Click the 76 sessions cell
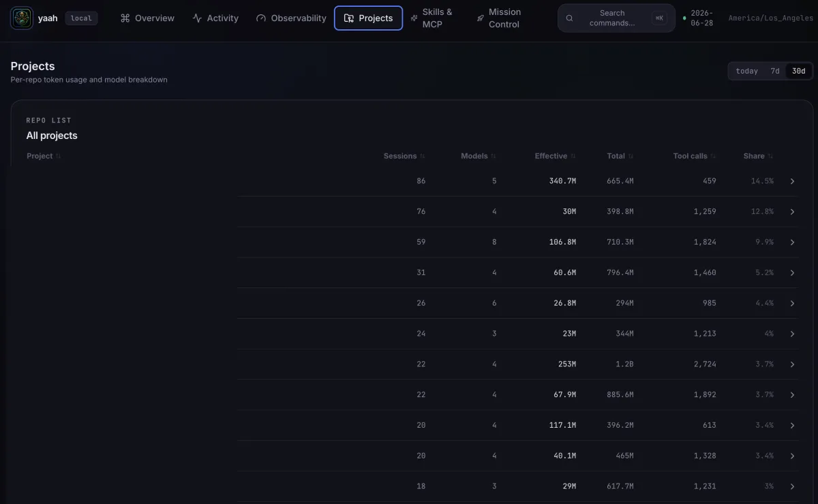818x504 pixels. click(x=421, y=212)
